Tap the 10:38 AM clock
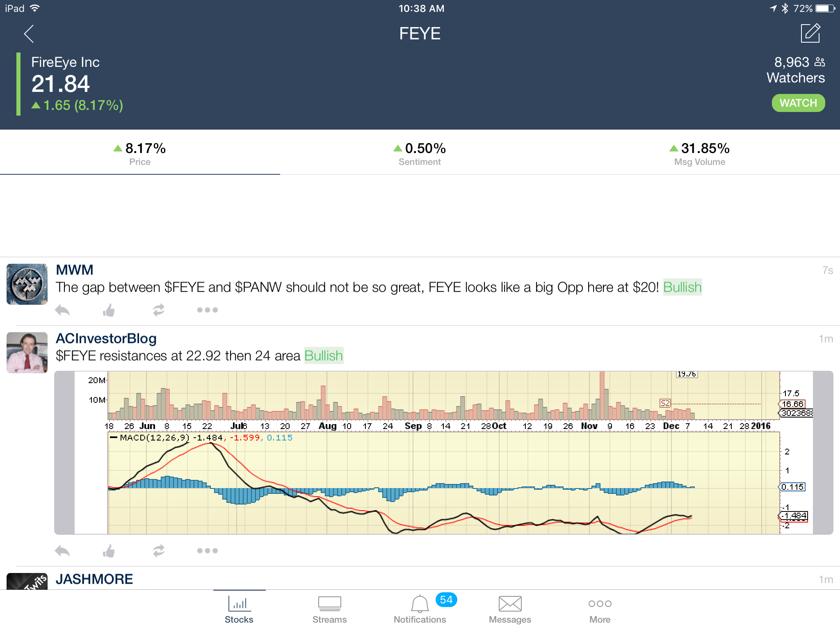Screen dimensions: 840x630 [x=421, y=9]
